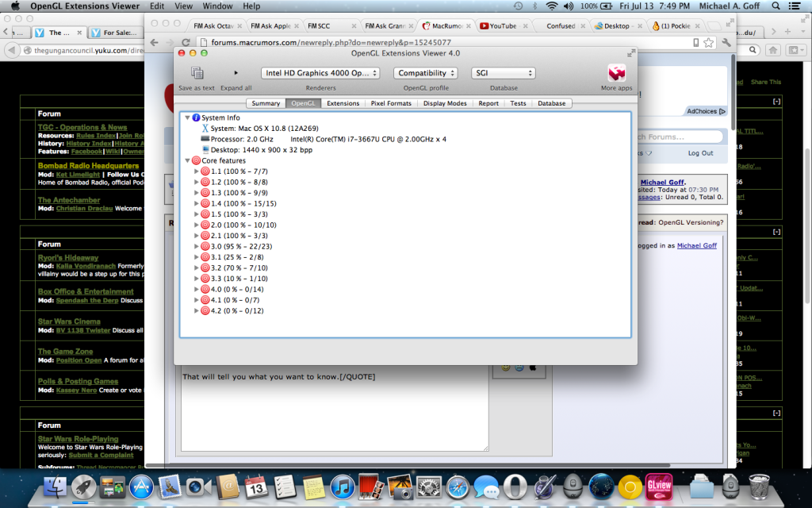Switch to the Tests tab
Screen dimensions: 812x508
(518, 103)
